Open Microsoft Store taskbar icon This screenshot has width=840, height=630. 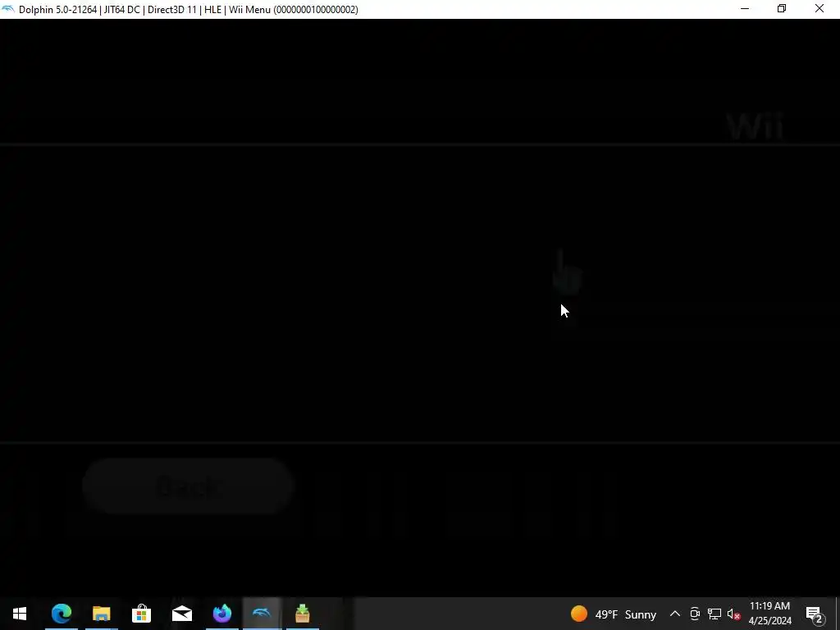141,614
